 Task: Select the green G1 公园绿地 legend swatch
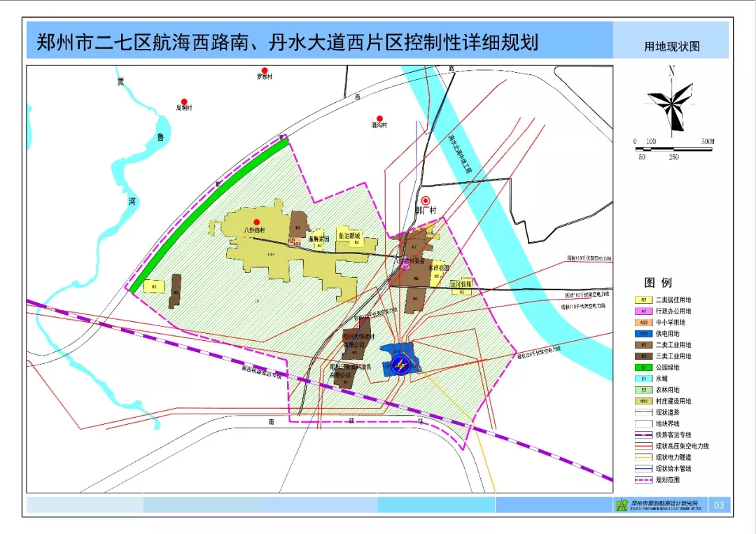pyautogui.click(x=643, y=367)
